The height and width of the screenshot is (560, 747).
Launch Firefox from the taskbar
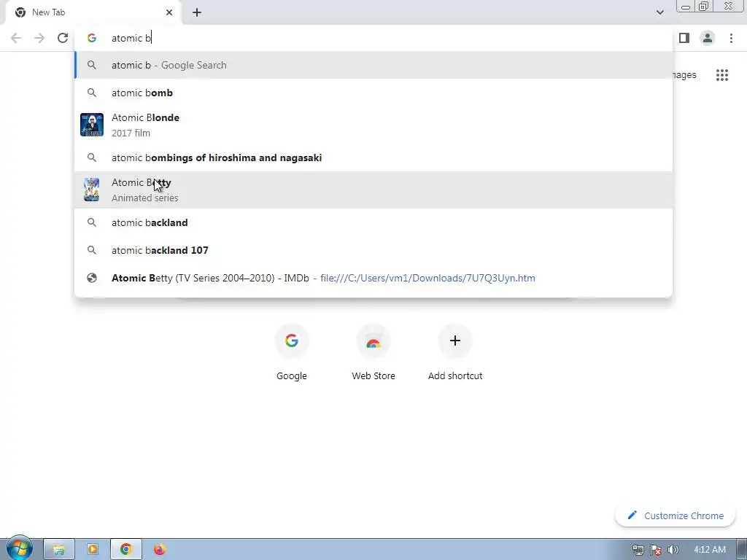[160, 550]
